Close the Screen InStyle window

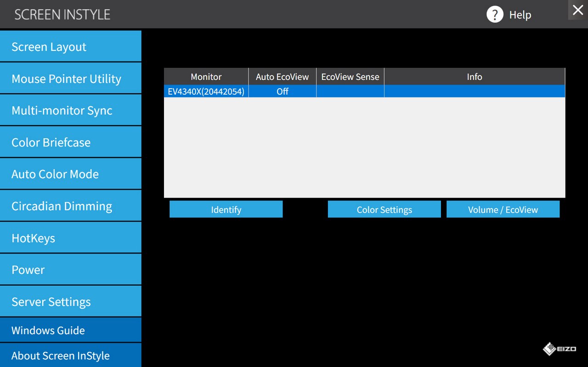[x=578, y=10]
